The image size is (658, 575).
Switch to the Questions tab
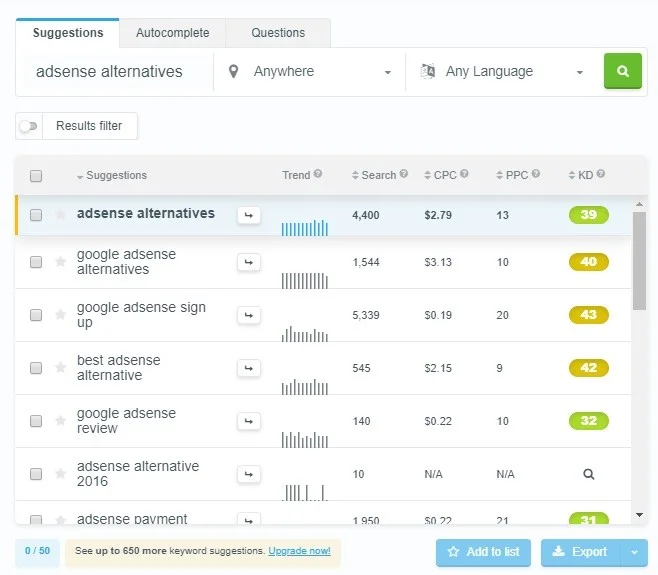pos(278,33)
